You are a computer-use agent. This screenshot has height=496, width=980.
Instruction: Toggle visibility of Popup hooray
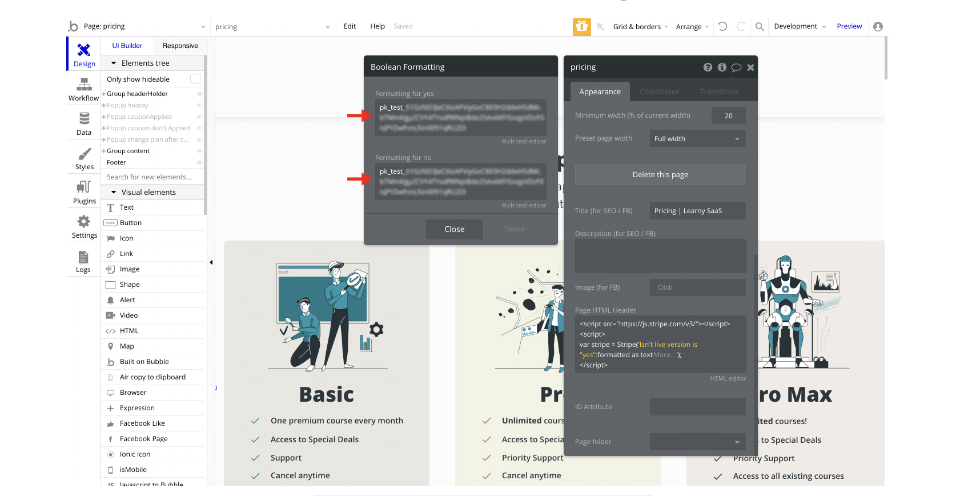[x=199, y=105]
